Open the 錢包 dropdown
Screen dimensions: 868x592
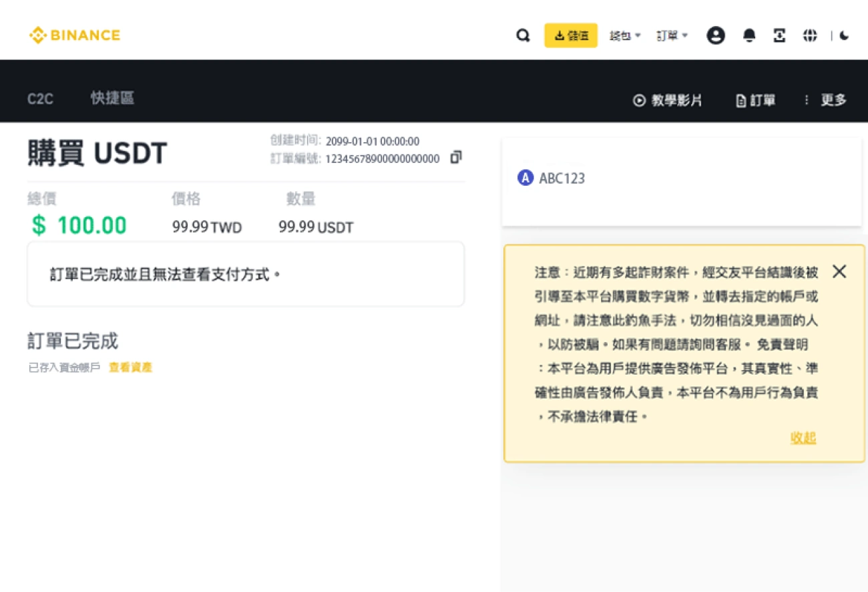624,35
